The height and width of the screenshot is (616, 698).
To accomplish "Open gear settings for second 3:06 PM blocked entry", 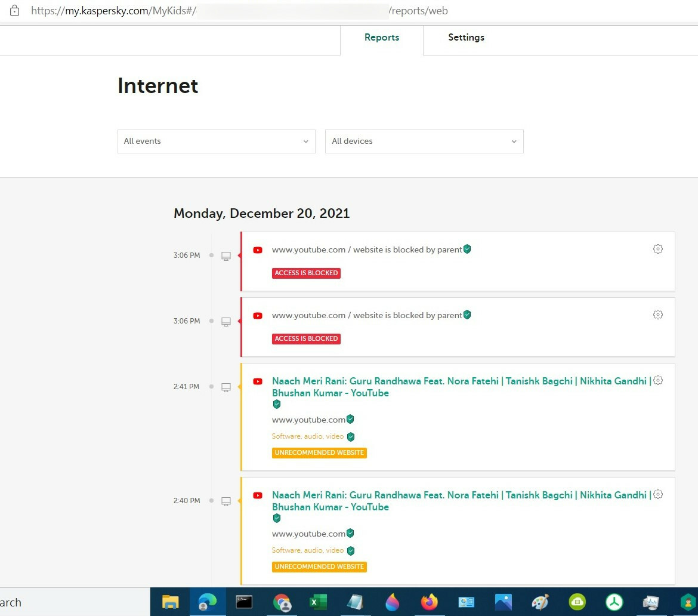I will 658,315.
